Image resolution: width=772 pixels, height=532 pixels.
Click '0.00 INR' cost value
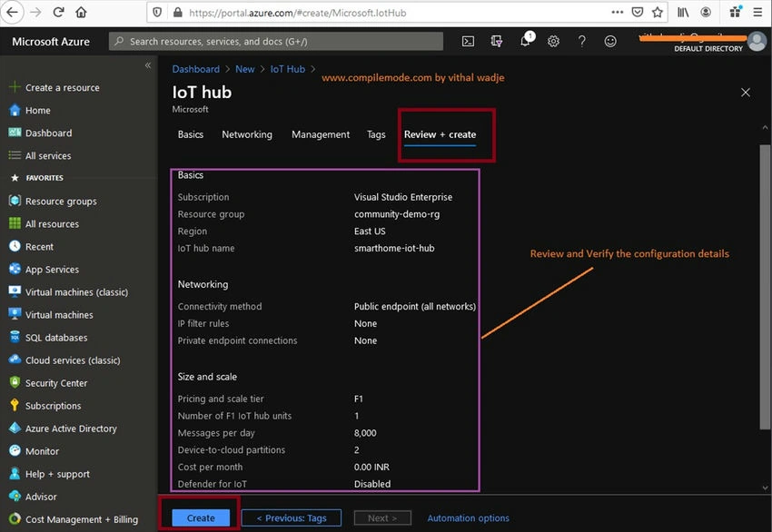point(371,467)
